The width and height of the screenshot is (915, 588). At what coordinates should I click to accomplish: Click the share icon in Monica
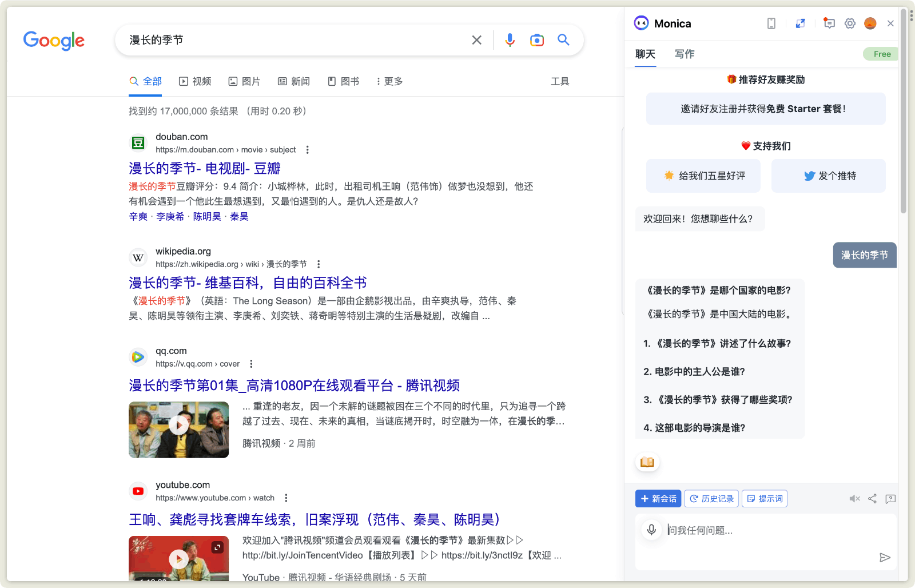[x=872, y=499]
